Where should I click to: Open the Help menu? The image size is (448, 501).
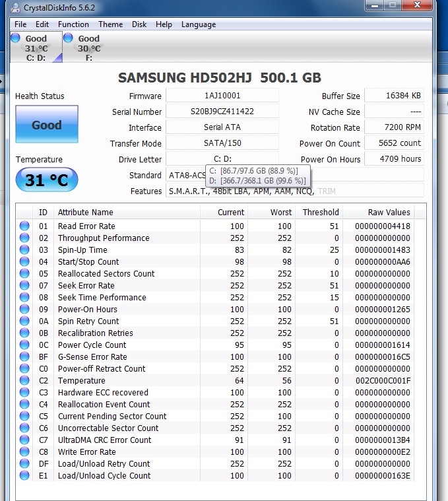pyautogui.click(x=164, y=24)
